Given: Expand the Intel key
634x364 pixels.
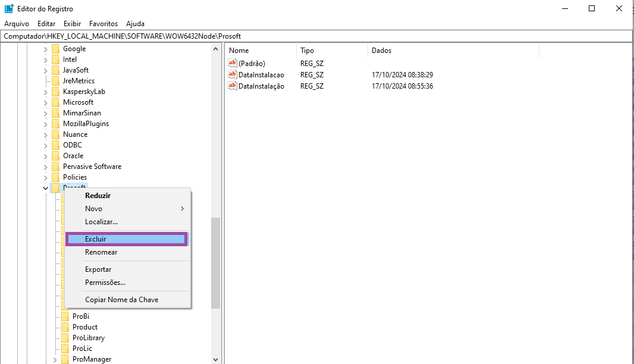Looking at the screenshot, I should pos(45,60).
